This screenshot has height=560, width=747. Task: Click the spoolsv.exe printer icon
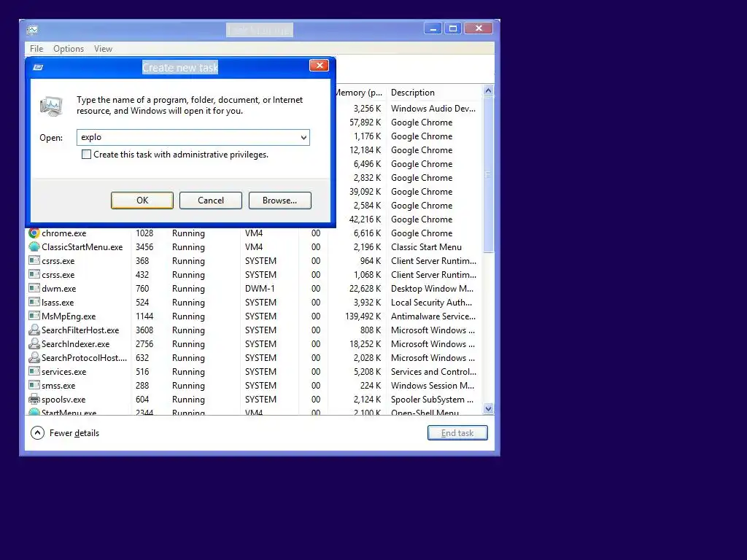34,399
